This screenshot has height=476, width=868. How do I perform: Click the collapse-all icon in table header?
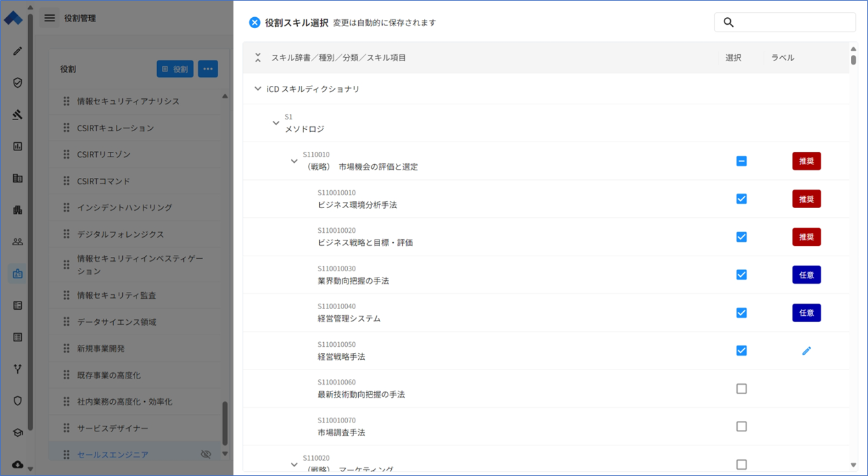(258, 58)
